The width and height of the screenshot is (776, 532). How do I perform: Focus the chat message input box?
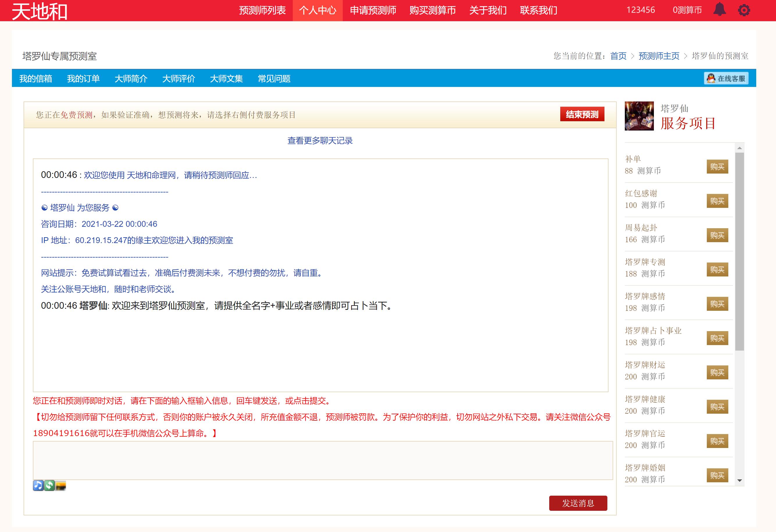click(322, 460)
